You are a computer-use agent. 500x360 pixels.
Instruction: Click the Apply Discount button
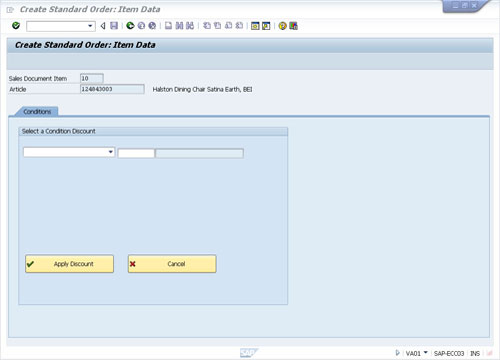[69, 264]
